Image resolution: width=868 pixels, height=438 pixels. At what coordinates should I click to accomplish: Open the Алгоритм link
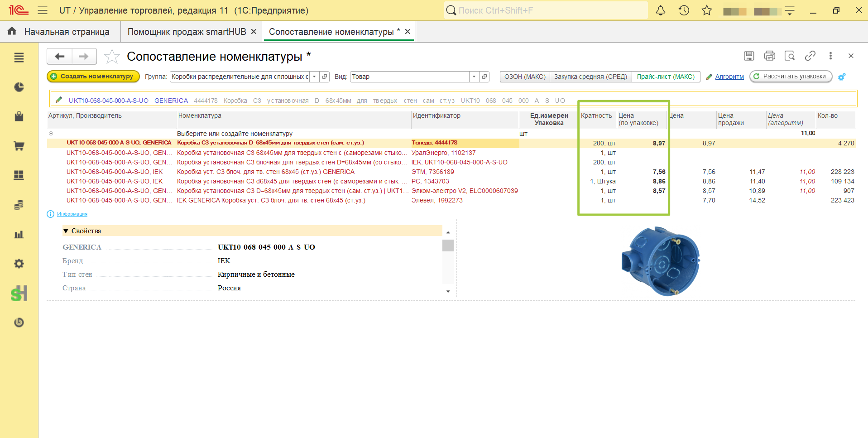coord(729,77)
